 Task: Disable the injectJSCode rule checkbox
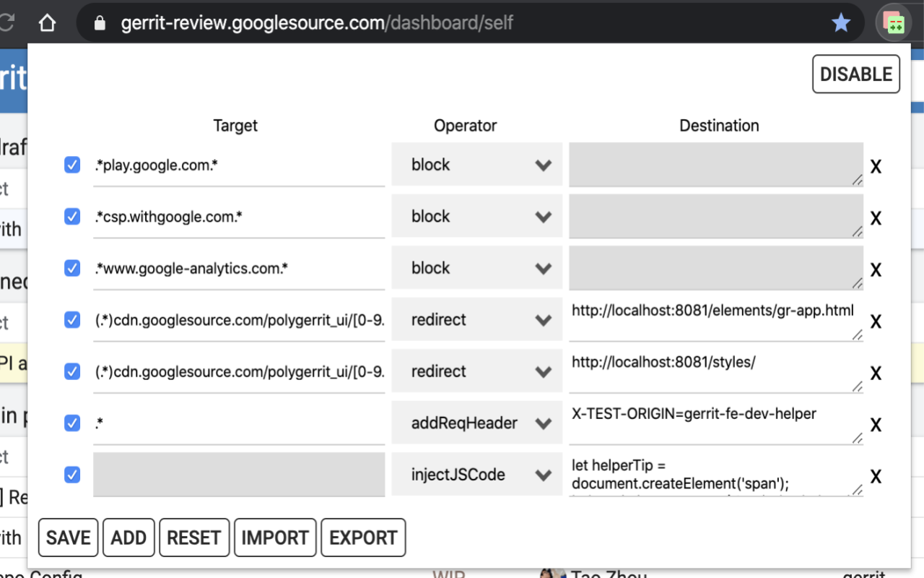72,475
